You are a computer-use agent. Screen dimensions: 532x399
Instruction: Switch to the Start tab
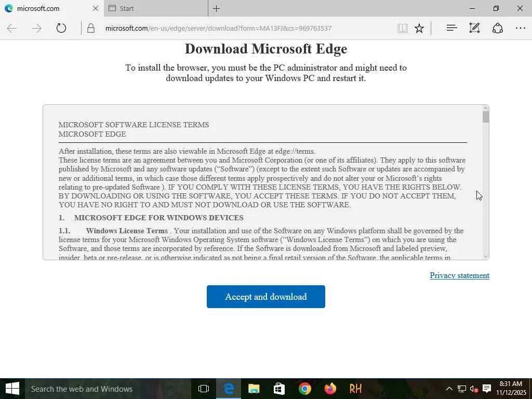pos(156,8)
